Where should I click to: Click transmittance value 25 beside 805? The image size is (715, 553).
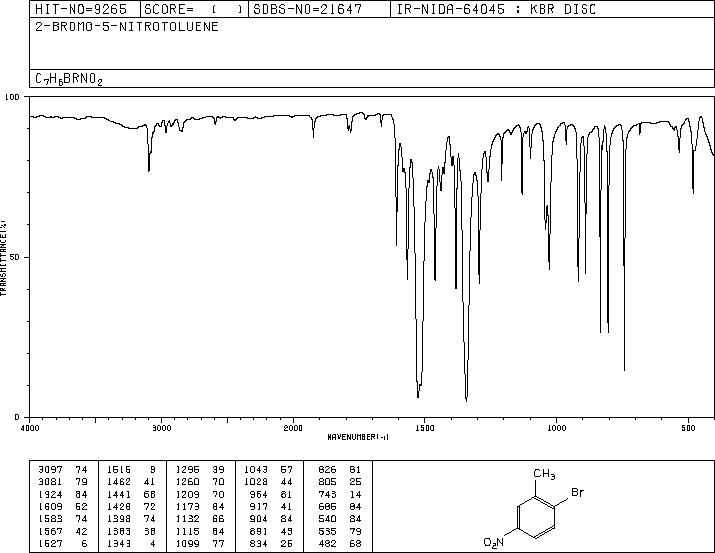356,482
